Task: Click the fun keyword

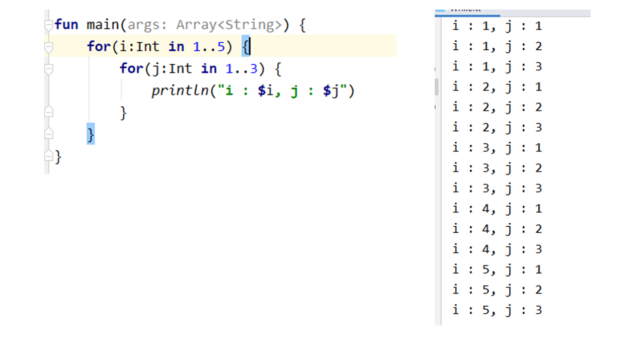Action: point(66,25)
